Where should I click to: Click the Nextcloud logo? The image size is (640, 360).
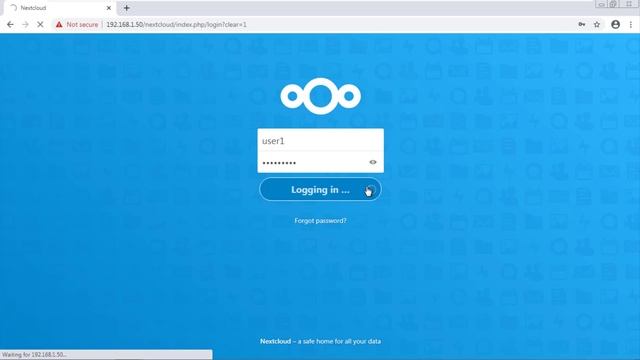[320, 96]
